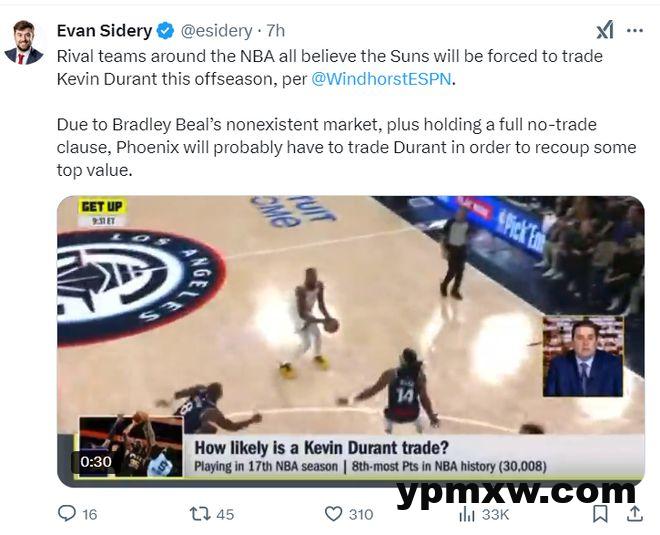Image resolution: width=660 pixels, height=535 pixels.
Task: Click the Evan Sidery display name
Action: pyautogui.click(x=104, y=31)
